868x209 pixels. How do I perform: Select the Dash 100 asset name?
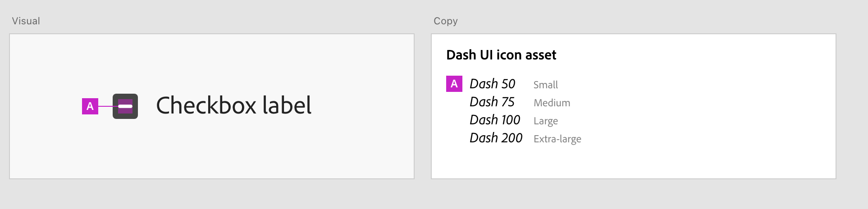coord(495,120)
